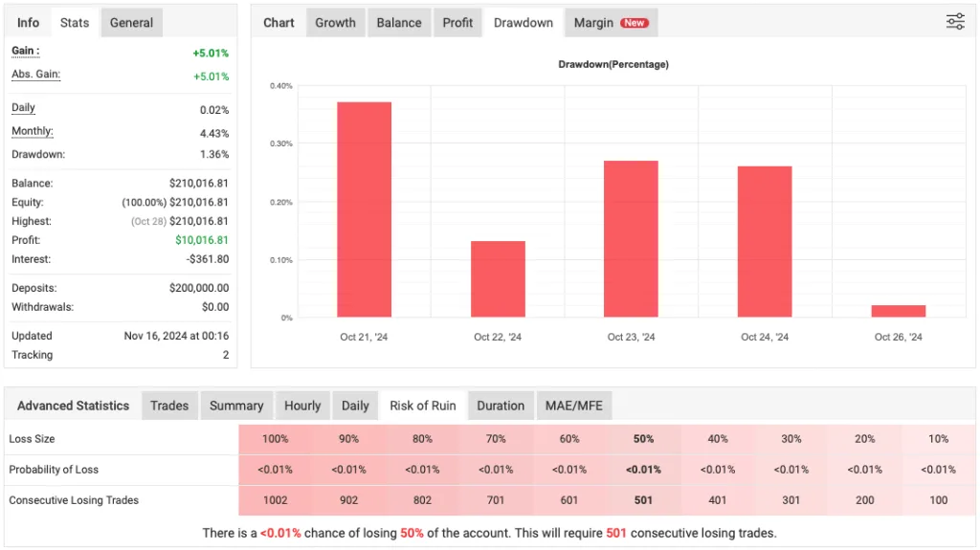Click the Oct 22 drawdown bar
Image resolution: width=980 pixels, height=550 pixels.
click(498, 278)
